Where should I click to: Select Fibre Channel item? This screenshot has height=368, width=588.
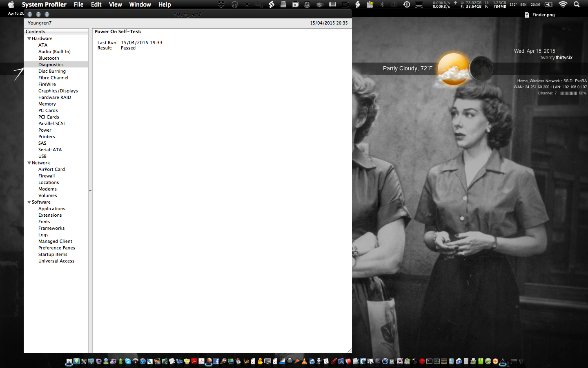53,78
